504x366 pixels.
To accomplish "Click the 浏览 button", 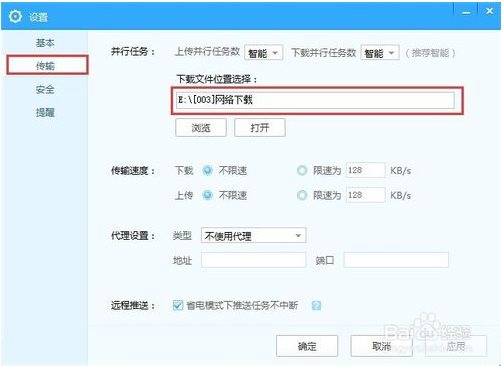I will tap(201, 128).
